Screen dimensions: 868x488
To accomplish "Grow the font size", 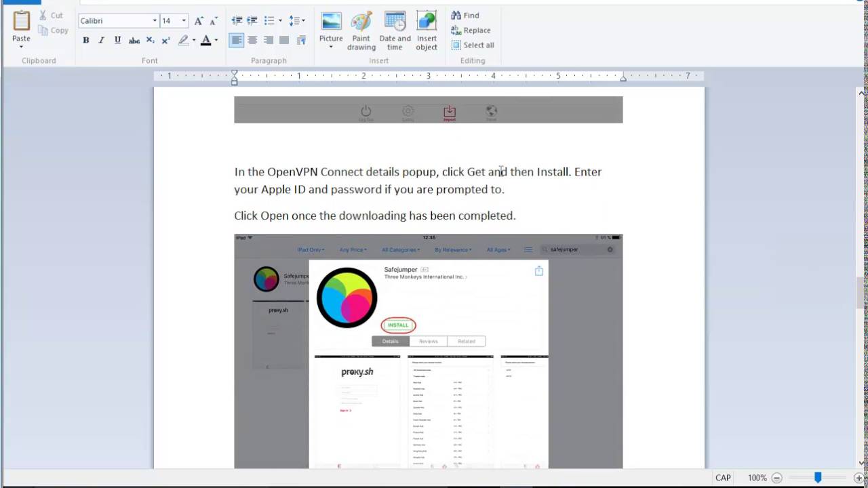I will pos(199,21).
